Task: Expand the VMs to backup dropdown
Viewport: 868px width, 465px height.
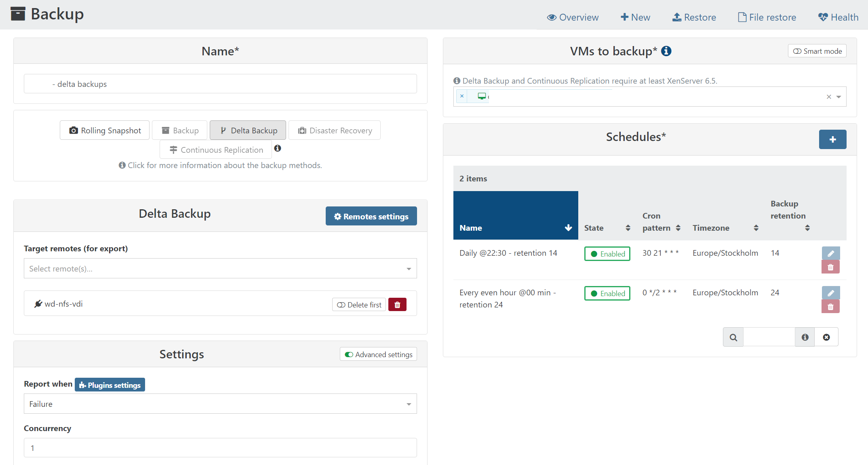Action: [839, 97]
